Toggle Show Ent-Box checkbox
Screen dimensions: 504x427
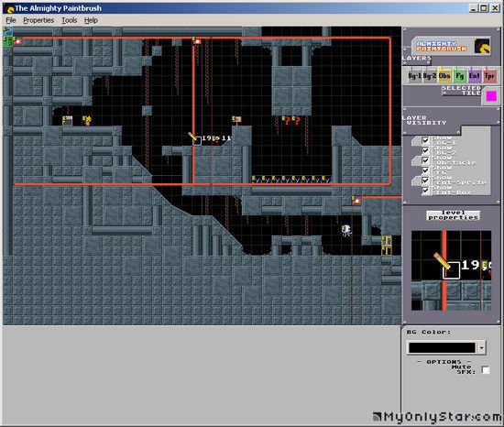425,191
